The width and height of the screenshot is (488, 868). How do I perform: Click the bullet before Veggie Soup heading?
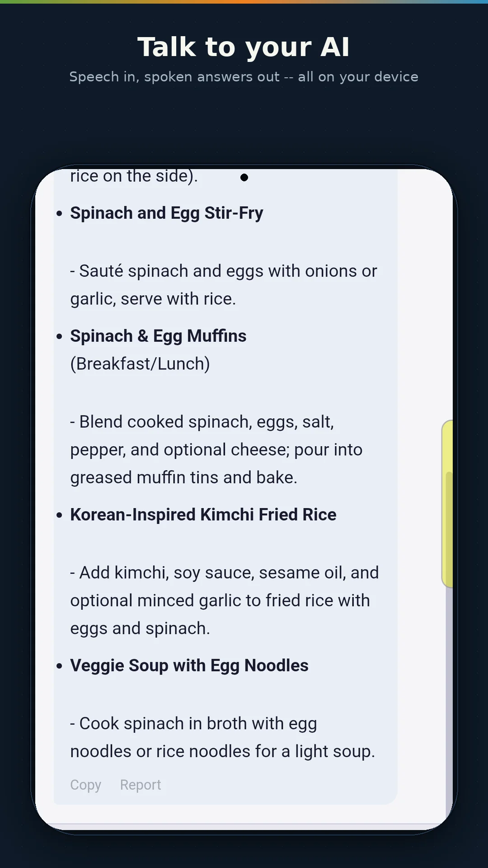(59, 666)
